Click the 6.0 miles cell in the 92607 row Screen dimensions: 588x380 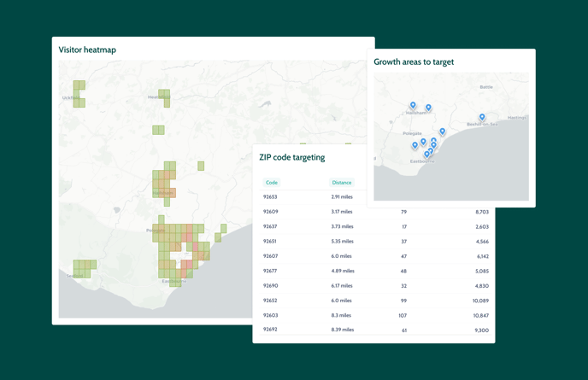(342, 256)
